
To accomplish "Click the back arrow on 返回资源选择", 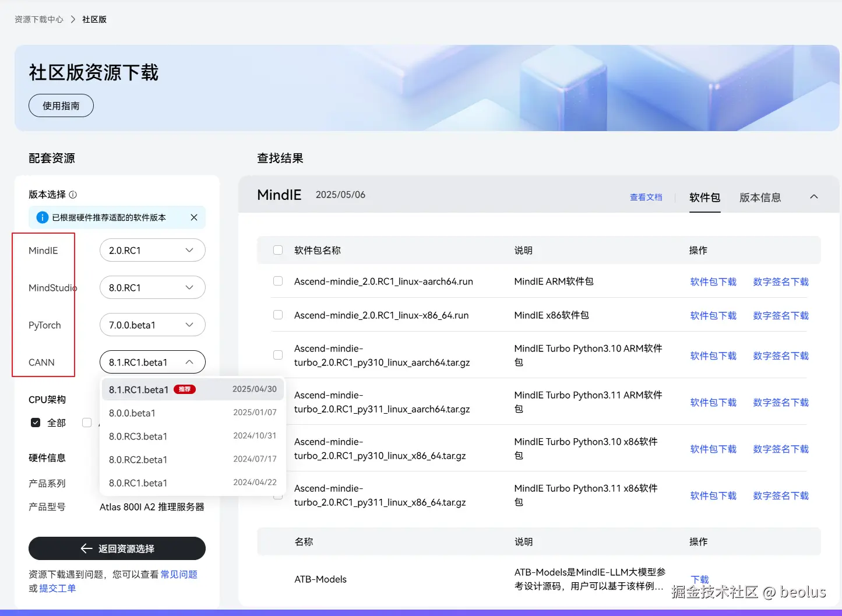I will [x=86, y=548].
